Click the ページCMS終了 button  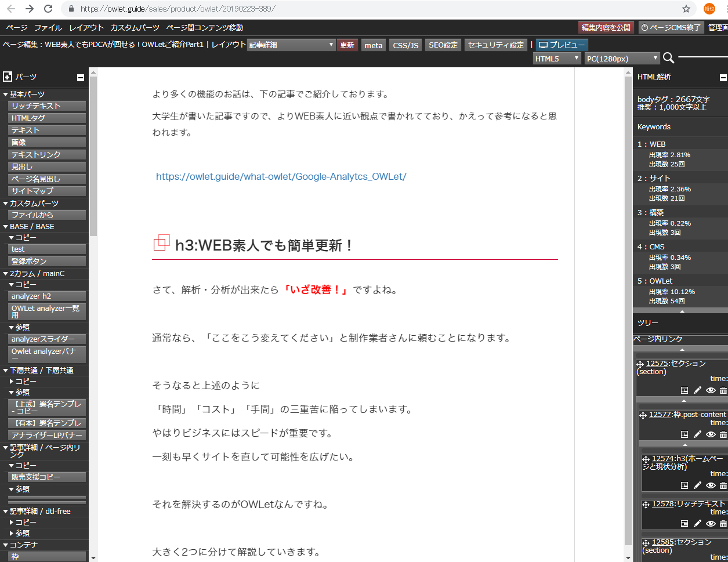(x=671, y=27)
